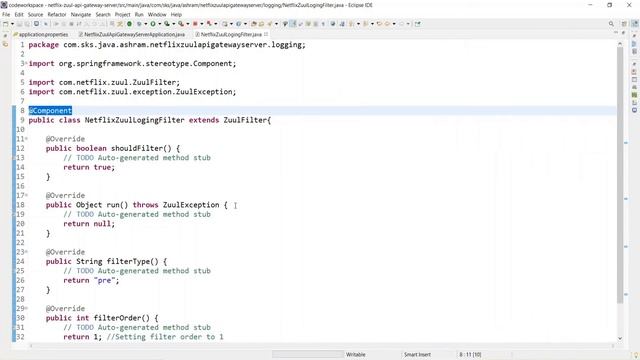Click the Save All toolbar icon
Viewport: 640px width, 360px height.
[27, 24]
